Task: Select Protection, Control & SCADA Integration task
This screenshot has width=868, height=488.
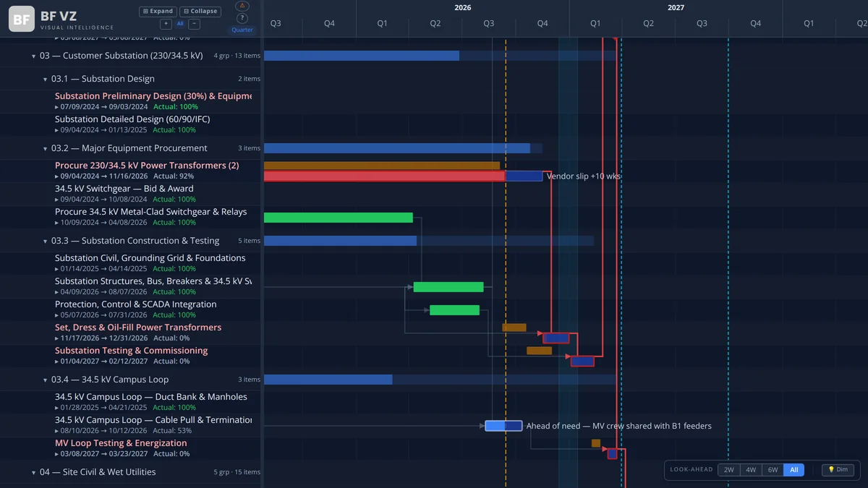Action: [136, 304]
